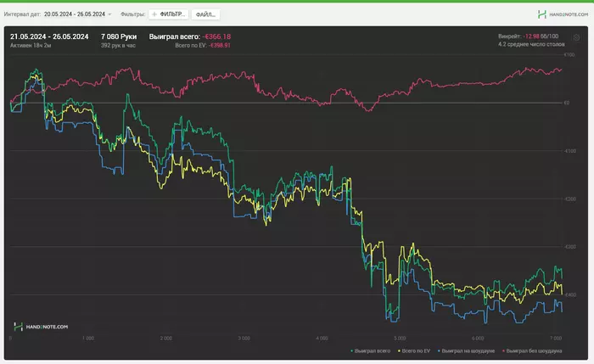The width and height of the screenshot is (594, 364).
Task: Click the 21.05.2024 - 26.05.2024 chart title
Action: 49,36
